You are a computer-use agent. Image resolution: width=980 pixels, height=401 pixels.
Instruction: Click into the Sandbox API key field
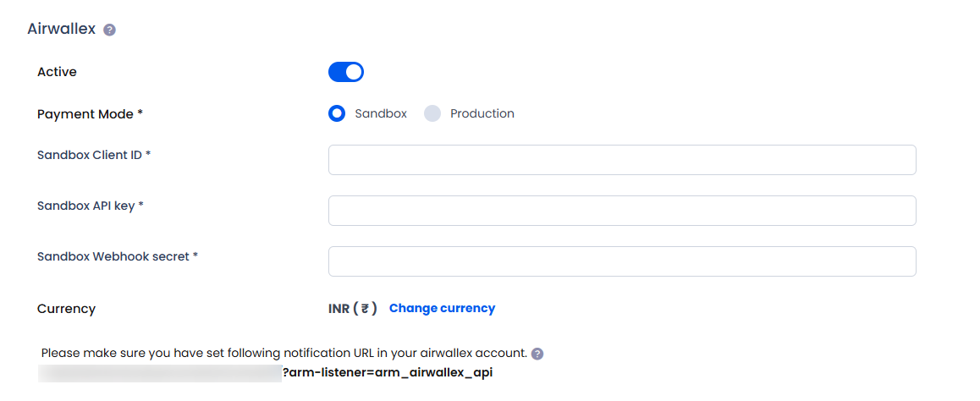click(x=621, y=211)
